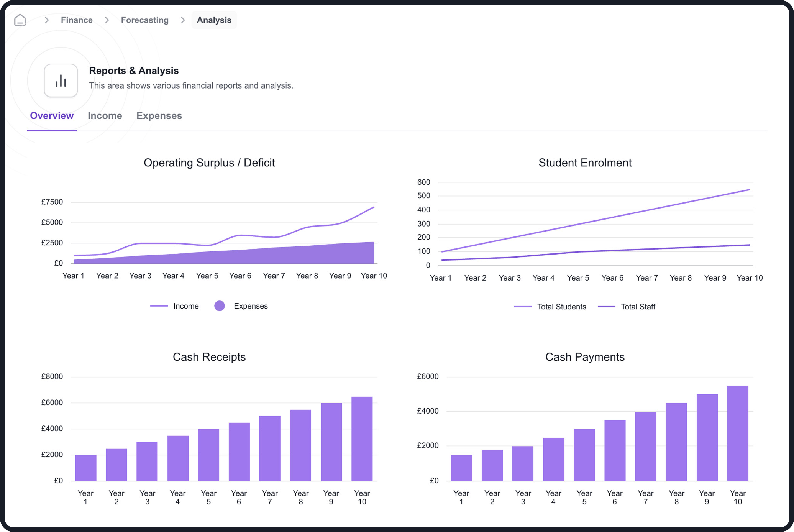Click the bar chart Reports icon
The width and height of the screenshot is (794, 532).
[61, 80]
